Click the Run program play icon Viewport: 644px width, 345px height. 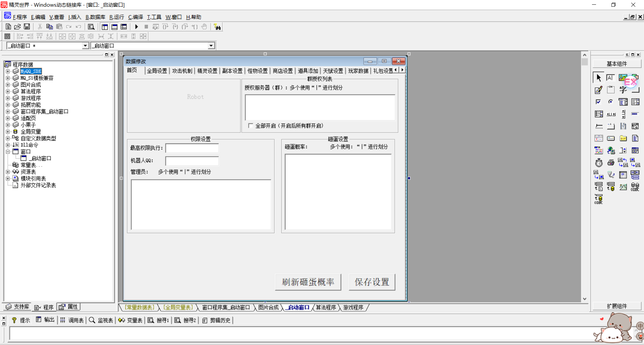click(137, 27)
